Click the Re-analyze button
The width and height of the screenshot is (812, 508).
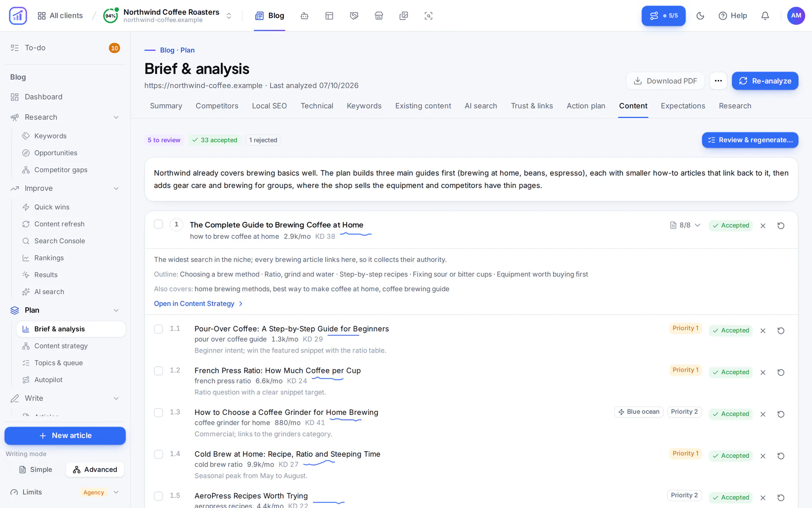[765, 81]
